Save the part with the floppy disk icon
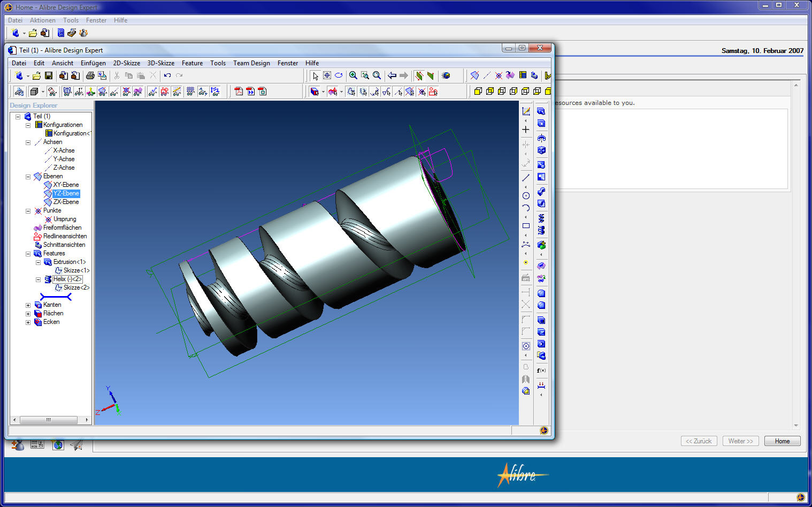This screenshot has width=812, height=507. (49, 75)
